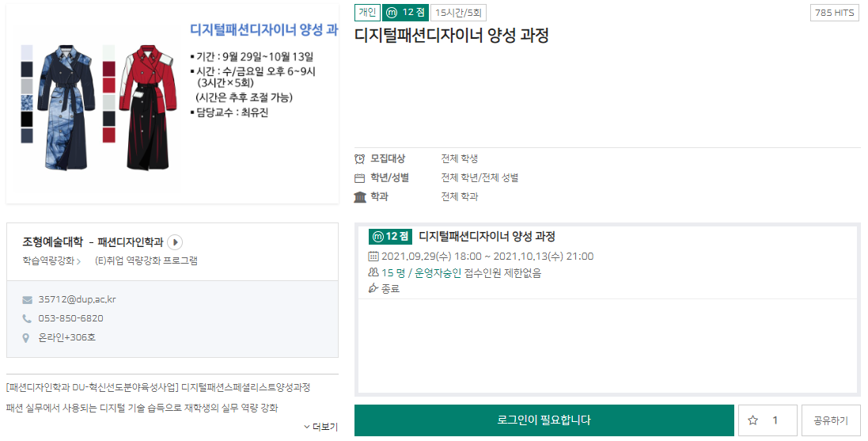Click the play arrow next to 패션디자인학과
The height and width of the screenshot is (441, 868).
tap(176, 242)
